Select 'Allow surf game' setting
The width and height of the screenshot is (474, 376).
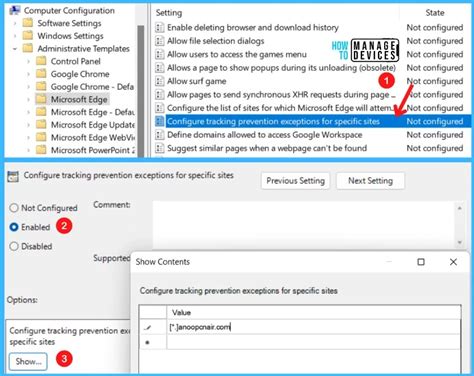coord(197,81)
